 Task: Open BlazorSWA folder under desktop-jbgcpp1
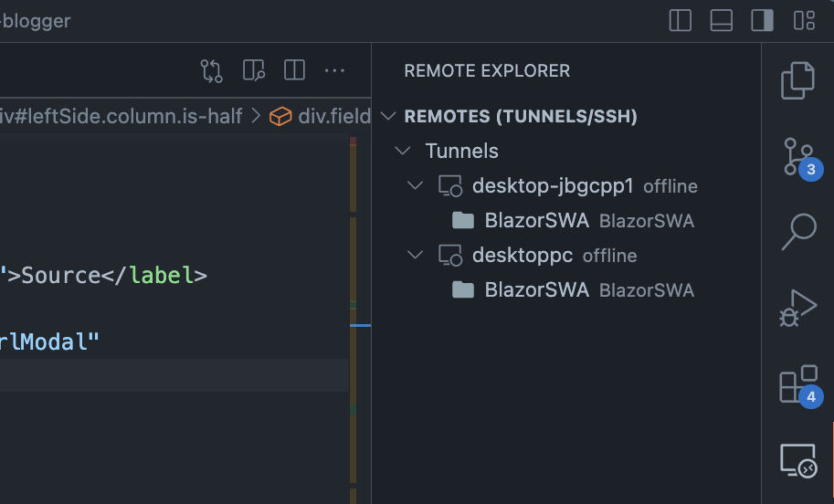pos(536,221)
